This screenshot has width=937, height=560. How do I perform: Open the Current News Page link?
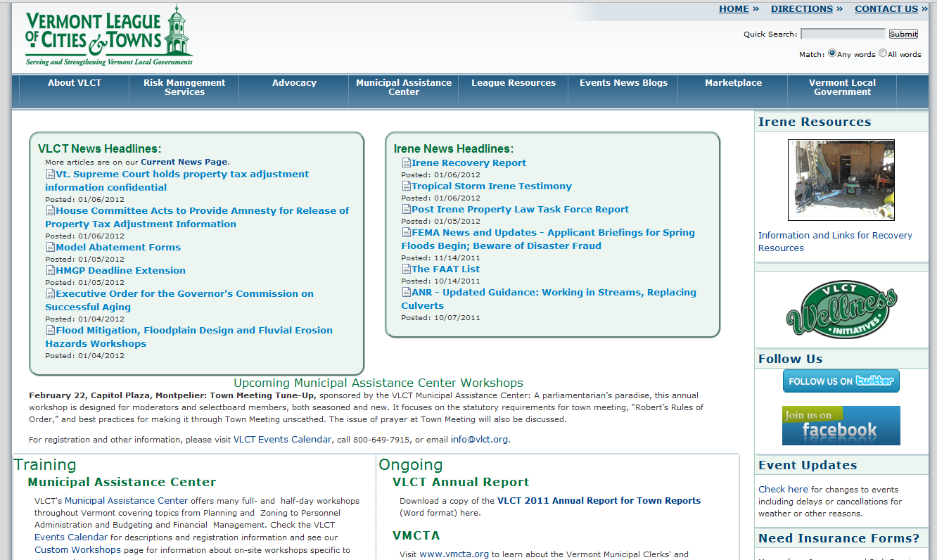pyautogui.click(x=184, y=162)
